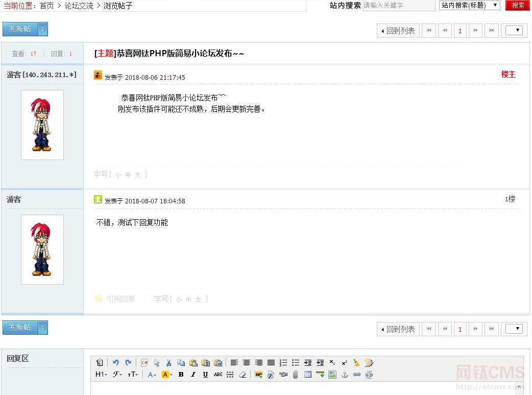Click the undo icon in editor toolbar
The height and width of the screenshot is (395, 532).
116,363
